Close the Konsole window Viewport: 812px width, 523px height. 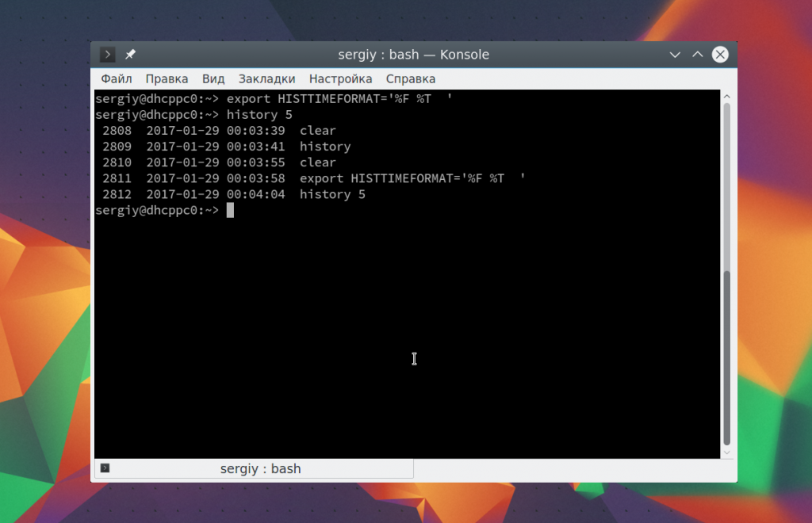click(720, 55)
